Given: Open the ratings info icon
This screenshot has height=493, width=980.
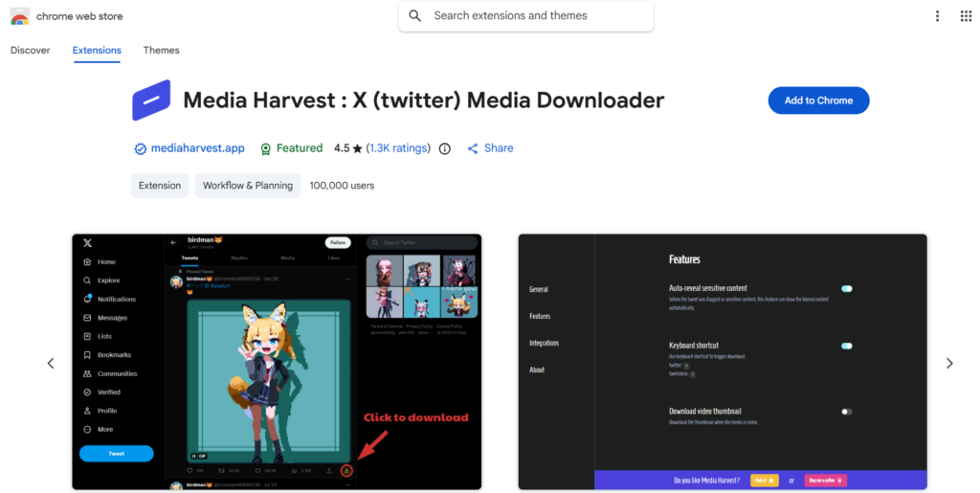Looking at the screenshot, I should 444,148.
